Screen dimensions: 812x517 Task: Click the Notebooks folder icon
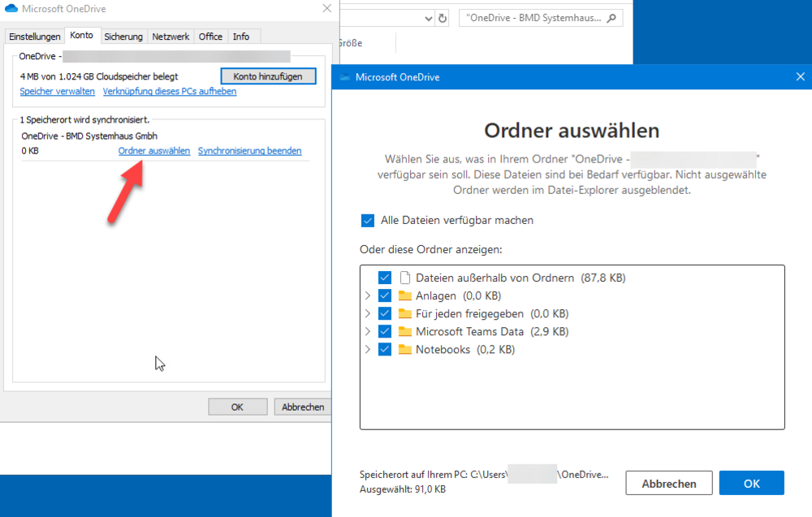tap(405, 349)
